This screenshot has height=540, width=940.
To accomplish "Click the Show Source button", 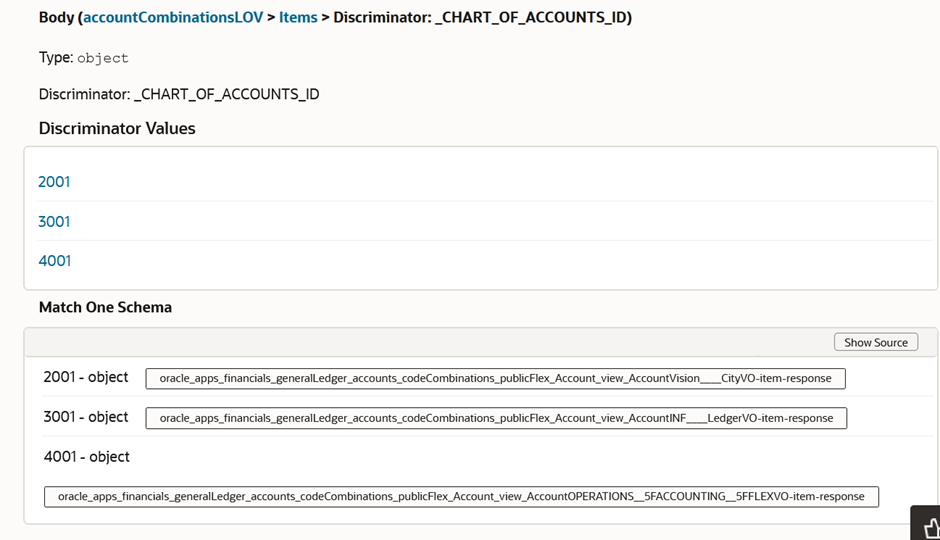I will [x=876, y=342].
